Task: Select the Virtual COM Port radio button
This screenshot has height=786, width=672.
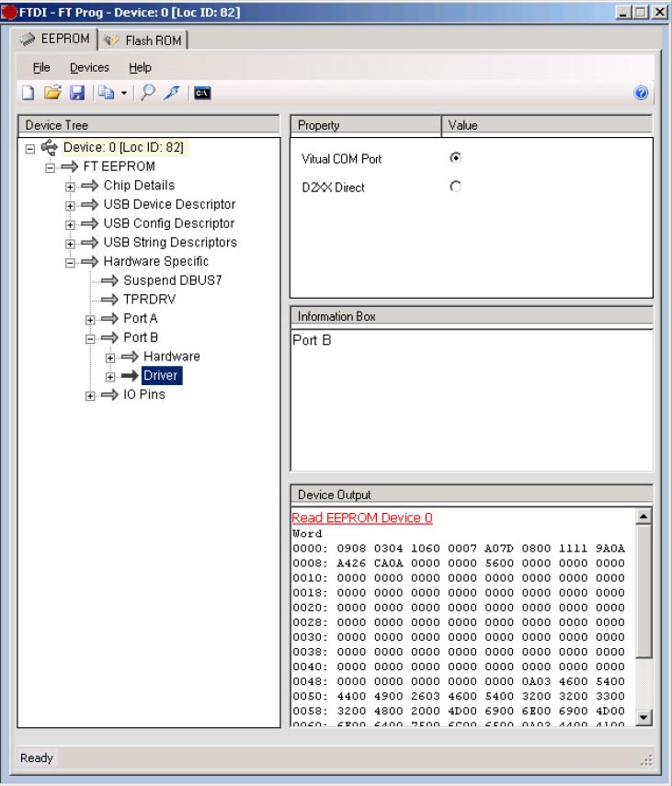Action: tap(455, 158)
